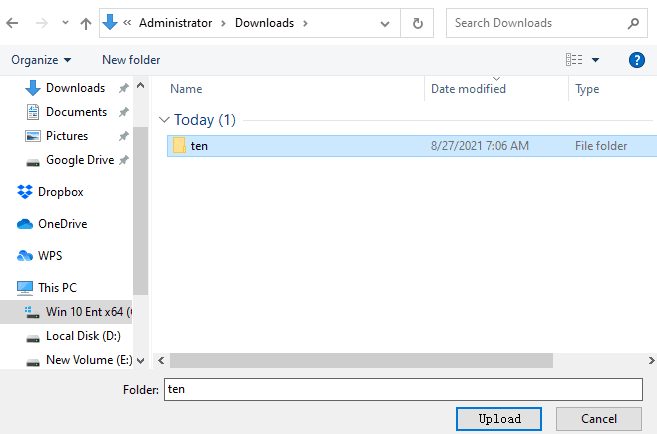The width and height of the screenshot is (657, 434).
Task: Open the Recent locations dropdown arrow
Action: (x=66, y=23)
